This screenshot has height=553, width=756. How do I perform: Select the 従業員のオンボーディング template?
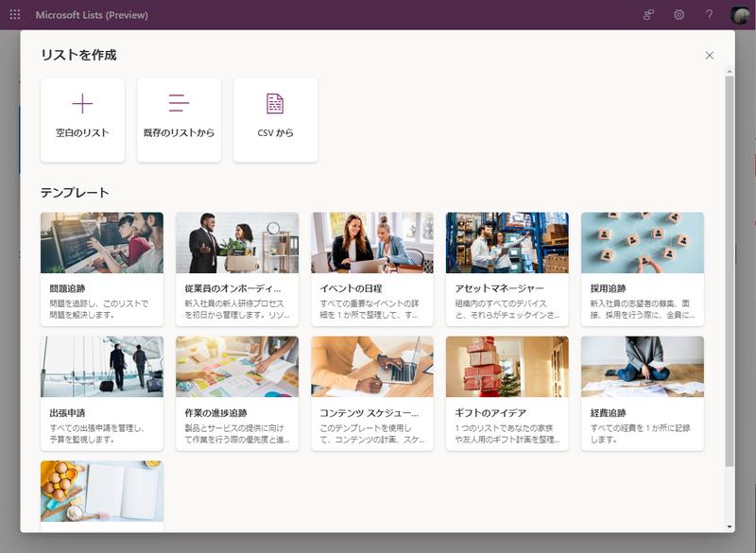[237, 268]
